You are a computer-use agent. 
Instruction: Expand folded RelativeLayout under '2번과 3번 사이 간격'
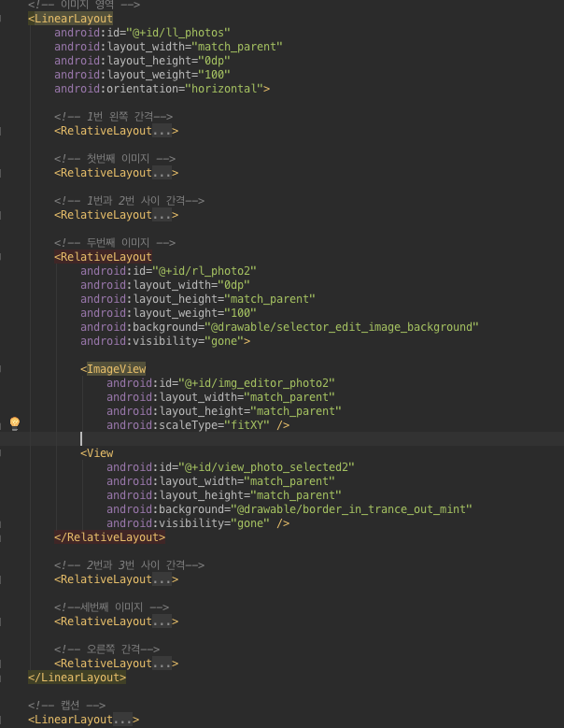162,579
